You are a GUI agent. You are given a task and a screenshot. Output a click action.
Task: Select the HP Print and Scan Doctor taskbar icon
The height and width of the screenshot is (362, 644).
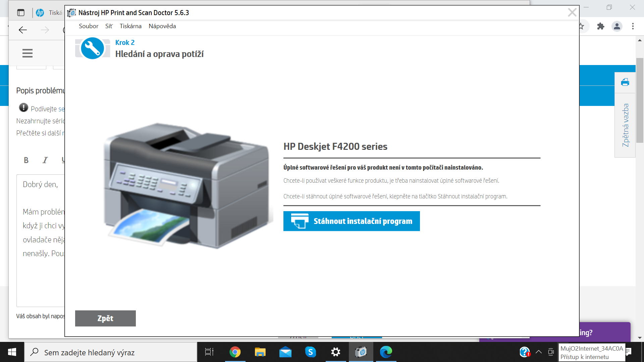coord(362,352)
